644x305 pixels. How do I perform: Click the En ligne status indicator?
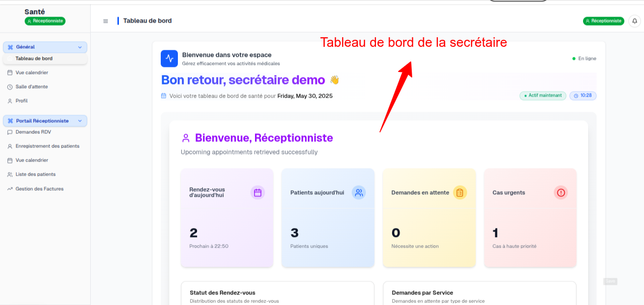[585, 58]
